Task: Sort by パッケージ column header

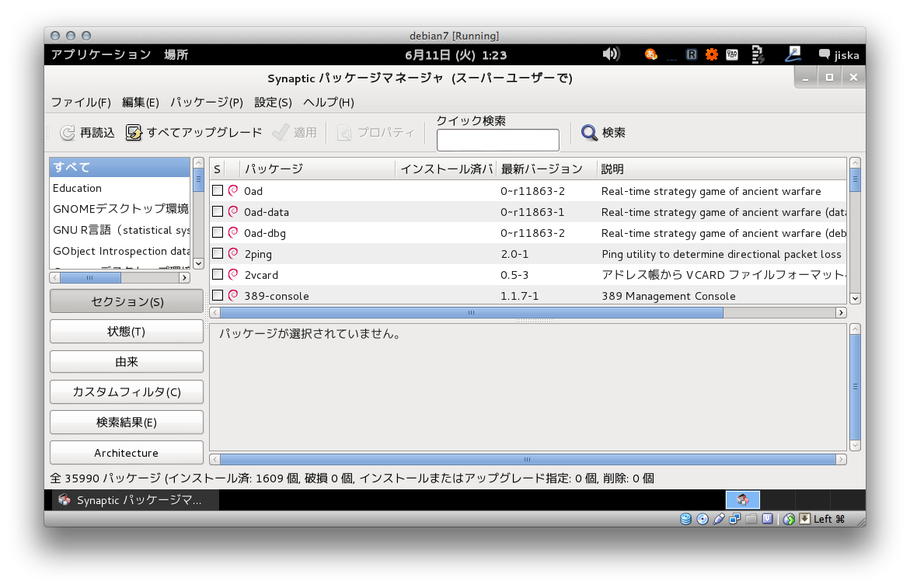Action: click(x=318, y=169)
